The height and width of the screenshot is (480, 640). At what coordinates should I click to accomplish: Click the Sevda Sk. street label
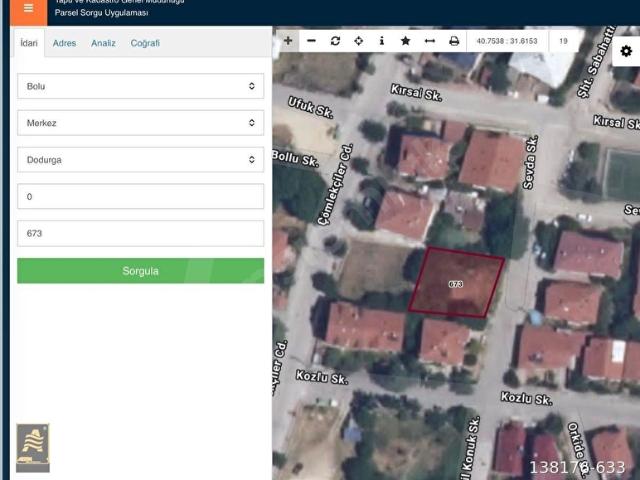(530, 162)
